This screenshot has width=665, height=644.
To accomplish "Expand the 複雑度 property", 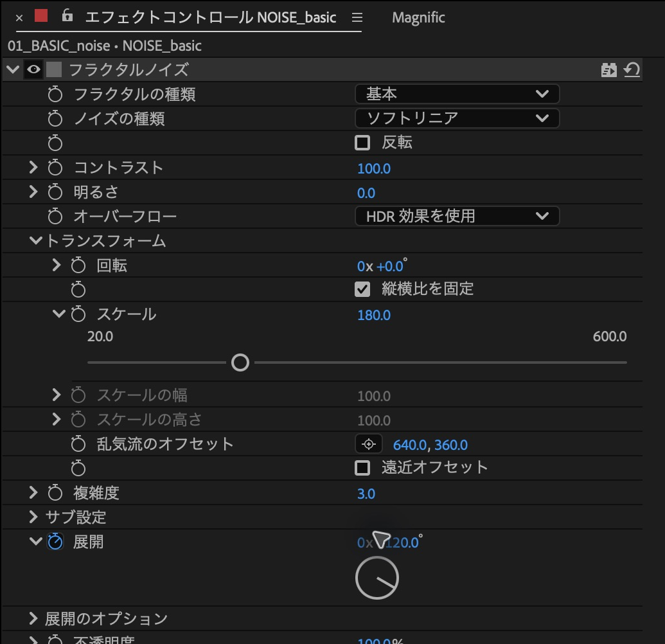I will [x=33, y=492].
